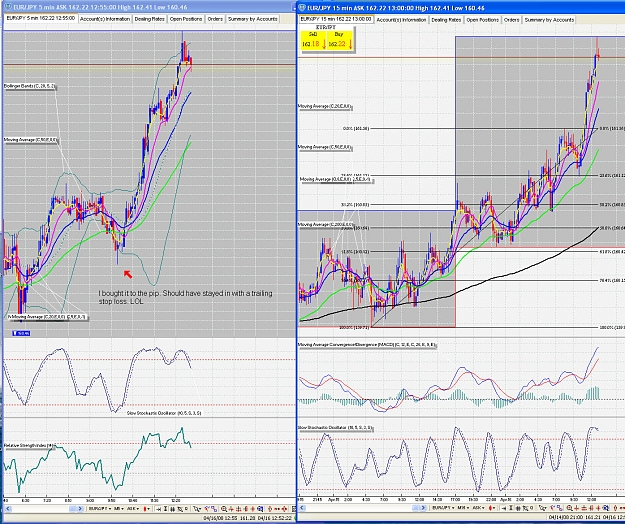Open Open Positions tab in 5 min window
625x524 pixels.
tap(186, 19)
